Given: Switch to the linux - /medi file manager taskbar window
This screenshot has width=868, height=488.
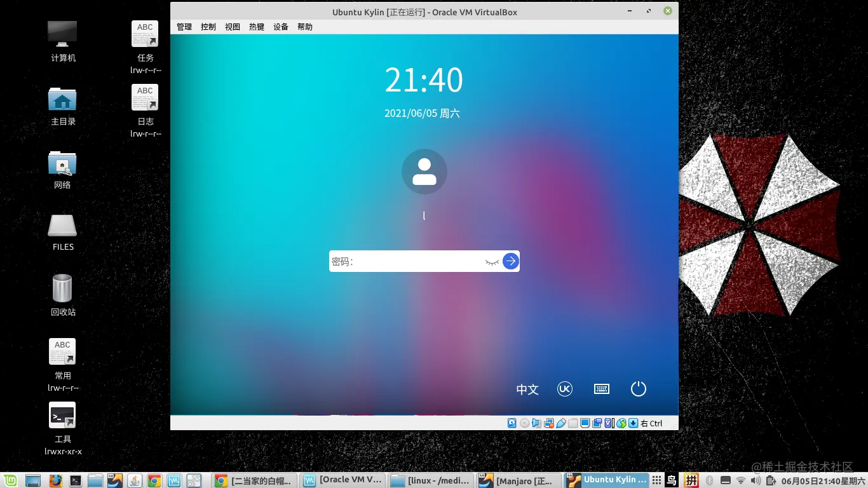Looking at the screenshot, I should pos(430,480).
